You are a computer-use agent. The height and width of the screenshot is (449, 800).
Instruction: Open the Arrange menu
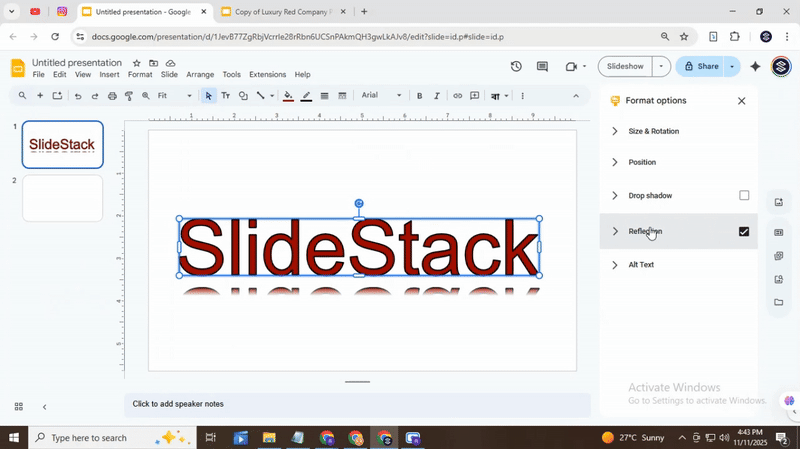click(x=200, y=75)
